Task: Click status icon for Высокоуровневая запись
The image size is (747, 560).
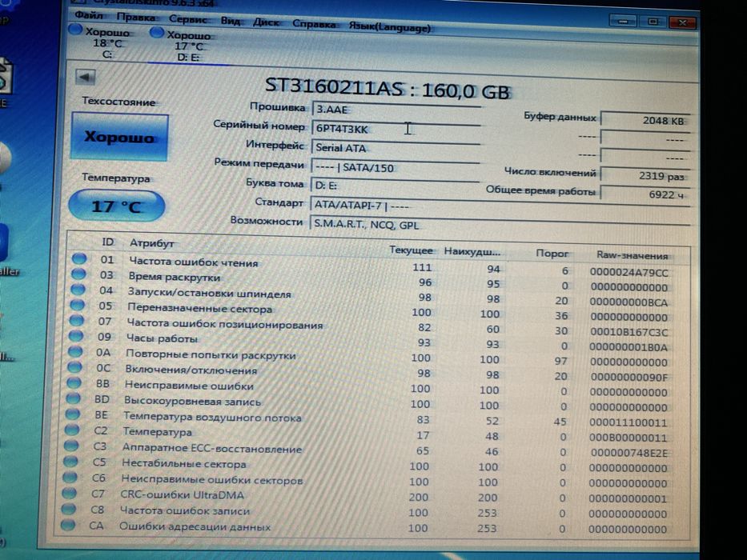Action: (x=73, y=398)
